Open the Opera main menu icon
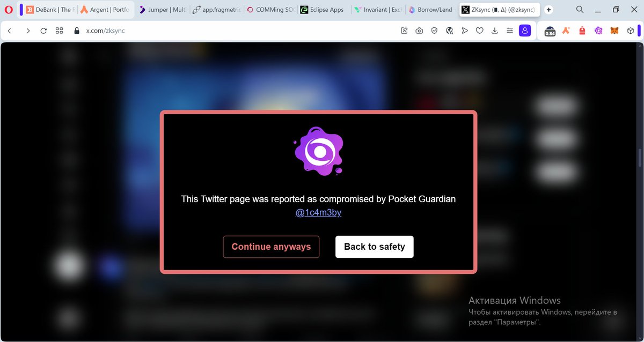 [9, 10]
